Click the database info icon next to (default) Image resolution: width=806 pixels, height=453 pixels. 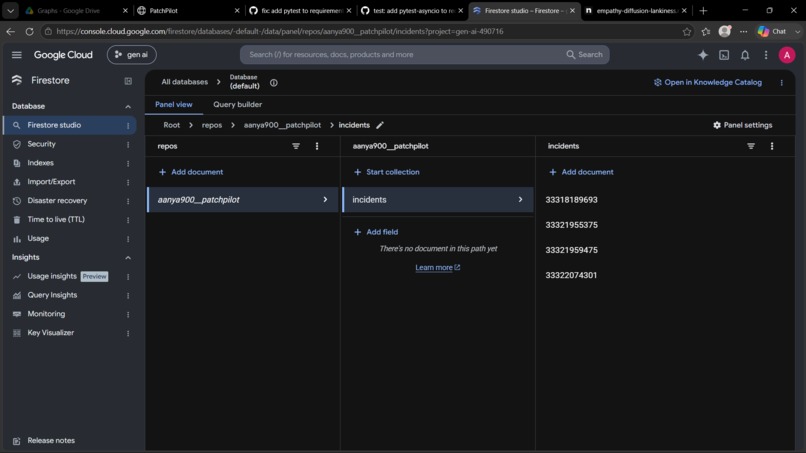(273, 82)
